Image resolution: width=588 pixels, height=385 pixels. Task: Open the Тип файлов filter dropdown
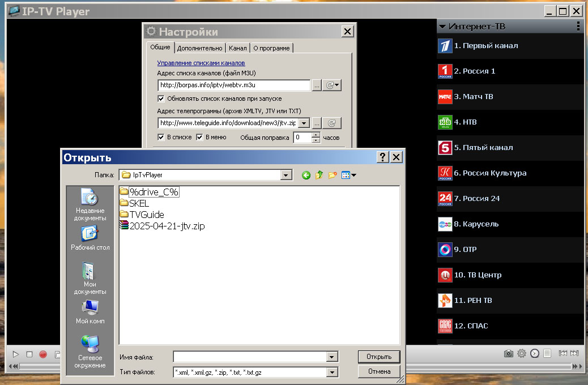coord(332,373)
